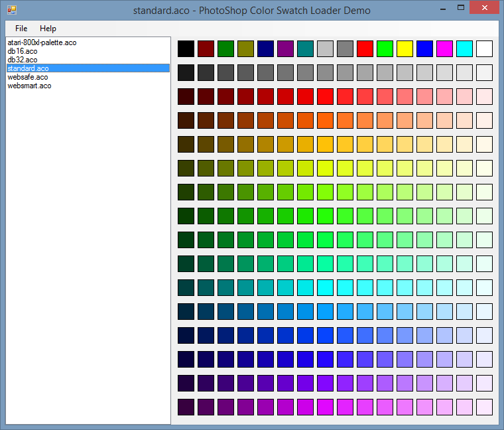Click the application icon in title bar
This screenshot has width=504, height=430.
12,10
